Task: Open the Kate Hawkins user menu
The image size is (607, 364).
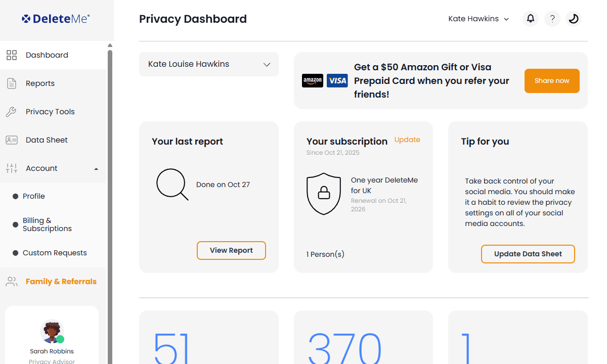Action: pos(479,19)
